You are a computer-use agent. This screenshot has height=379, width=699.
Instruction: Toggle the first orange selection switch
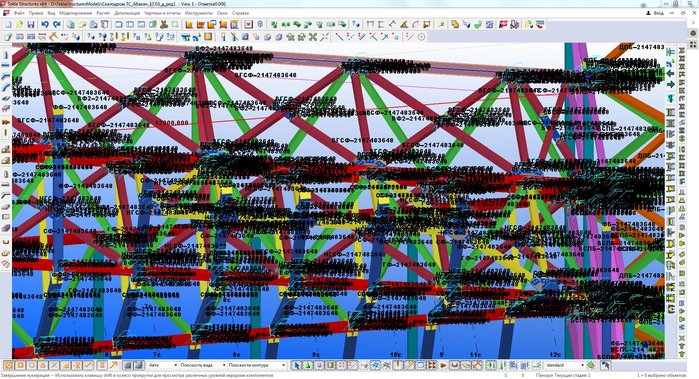click(x=8, y=365)
